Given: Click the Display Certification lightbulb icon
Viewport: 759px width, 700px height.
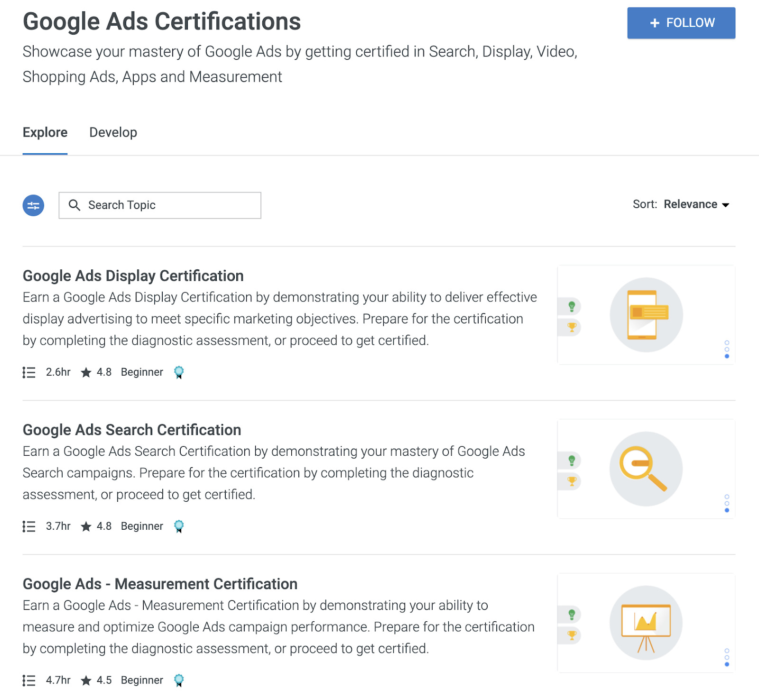Looking at the screenshot, I should click(x=572, y=306).
